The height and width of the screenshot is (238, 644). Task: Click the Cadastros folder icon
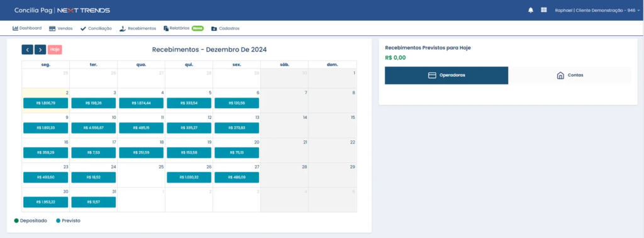tap(214, 29)
